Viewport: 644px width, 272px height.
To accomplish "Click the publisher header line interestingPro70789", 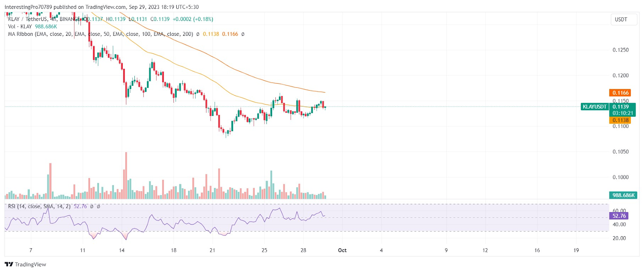I will pos(101,7).
